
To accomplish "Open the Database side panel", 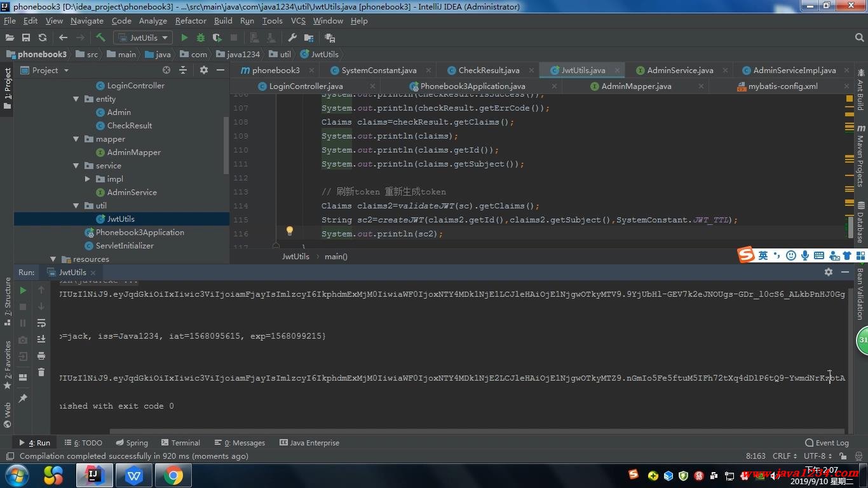I will click(x=861, y=222).
